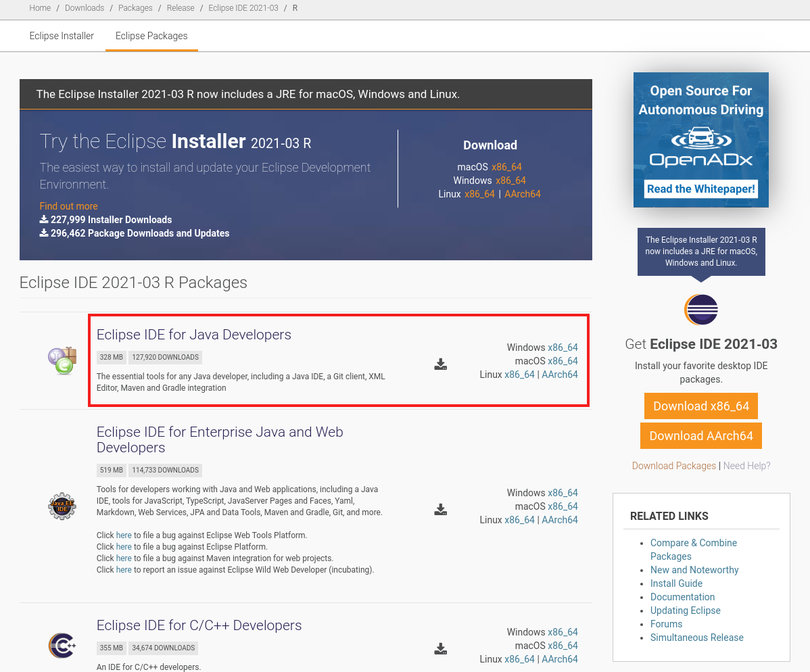The image size is (810, 672).
Task: Click the 328 MB size badge
Action: point(111,357)
